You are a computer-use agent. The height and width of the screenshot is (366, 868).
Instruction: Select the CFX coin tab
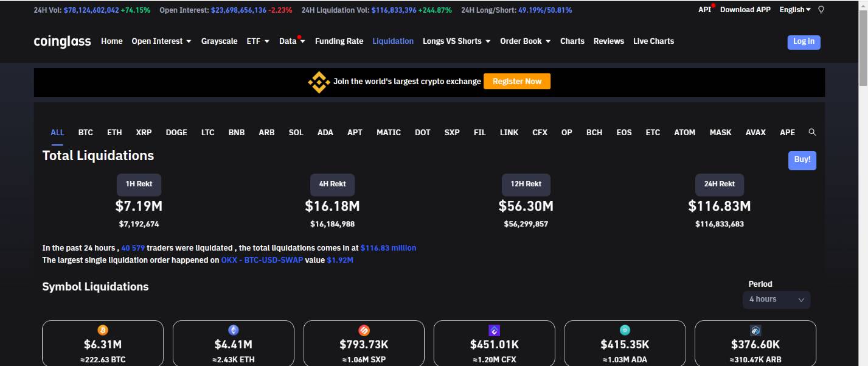click(540, 132)
